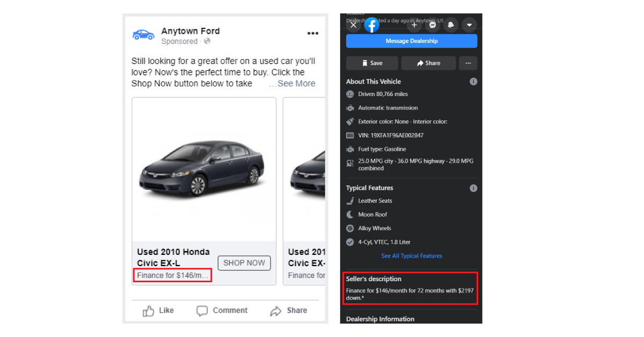Open more options beside the Share button
This screenshot has width=644, height=337.
coord(468,63)
